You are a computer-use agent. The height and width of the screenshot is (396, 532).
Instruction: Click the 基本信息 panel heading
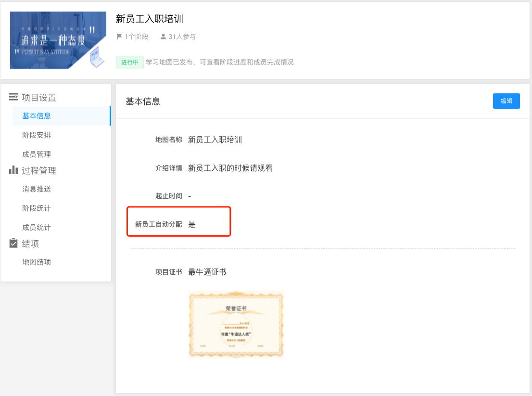coord(143,102)
